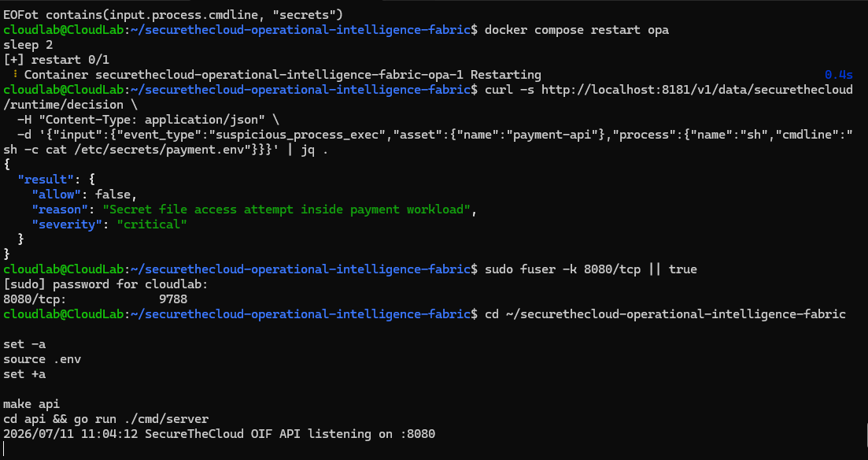Click the word 'Restarting'
The image size is (868, 460).
506,74
